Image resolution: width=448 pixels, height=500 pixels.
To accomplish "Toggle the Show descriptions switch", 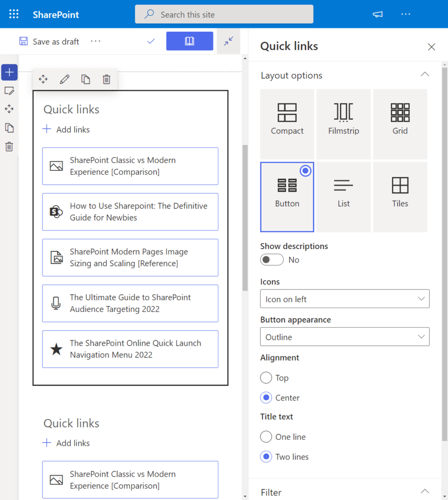I will point(272,260).
